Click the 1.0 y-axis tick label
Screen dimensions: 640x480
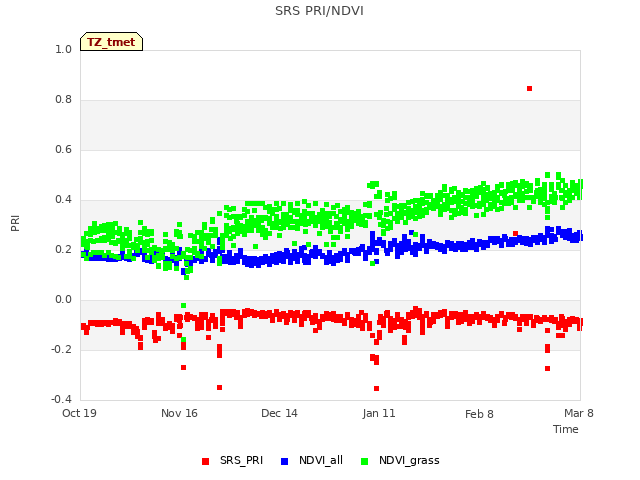63,49
